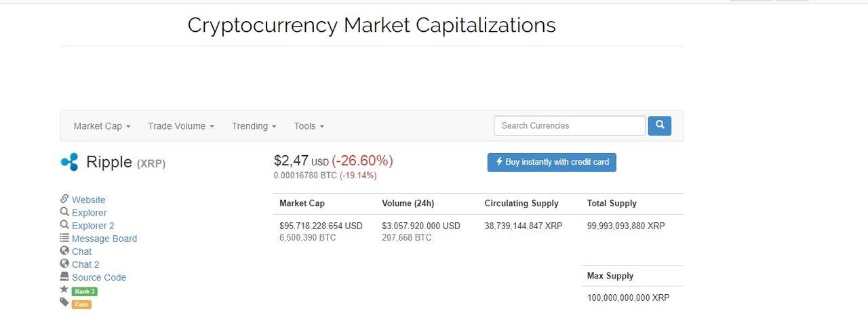The width and height of the screenshot is (868, 326).
Task: Click the laptop icon beside Source Code
Action: tap(64, 277)
